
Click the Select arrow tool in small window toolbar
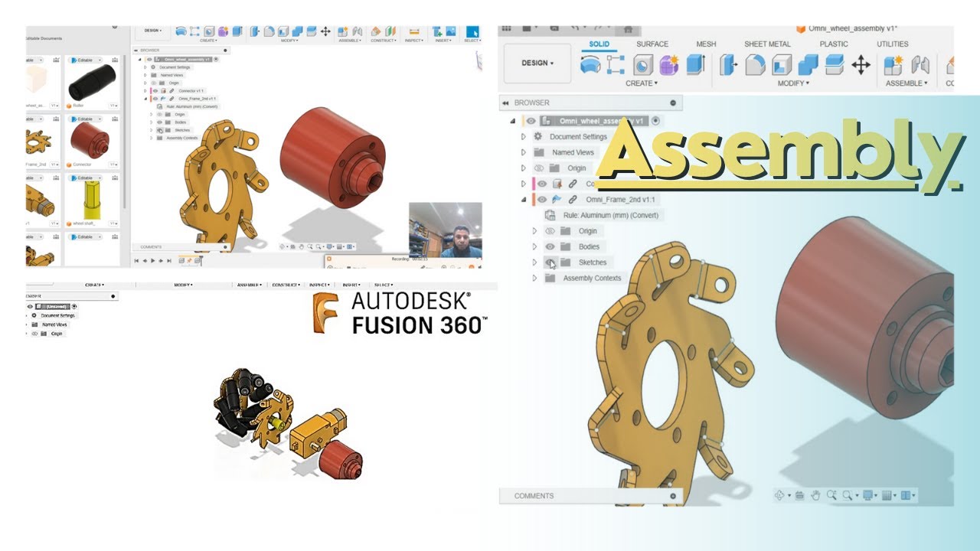click(472, 31)
